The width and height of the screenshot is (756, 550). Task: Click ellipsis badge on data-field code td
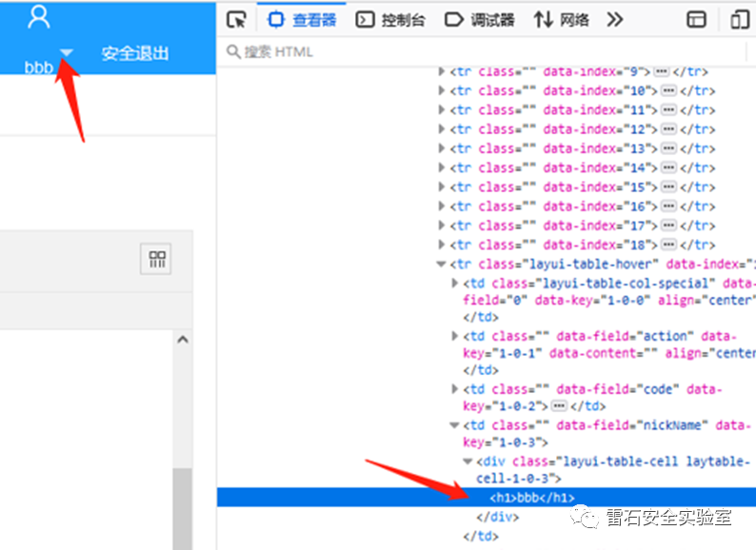pyautogui.click(x=560, y=405)
